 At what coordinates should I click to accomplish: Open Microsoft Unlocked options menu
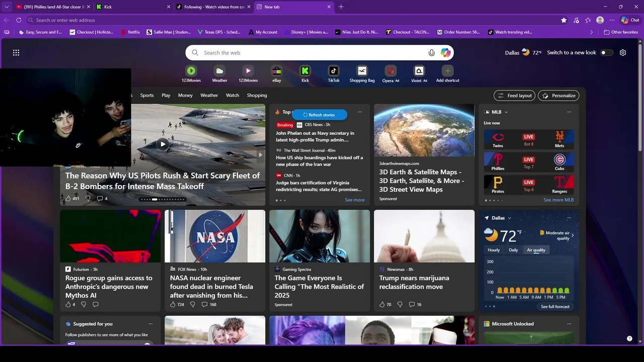569,324
